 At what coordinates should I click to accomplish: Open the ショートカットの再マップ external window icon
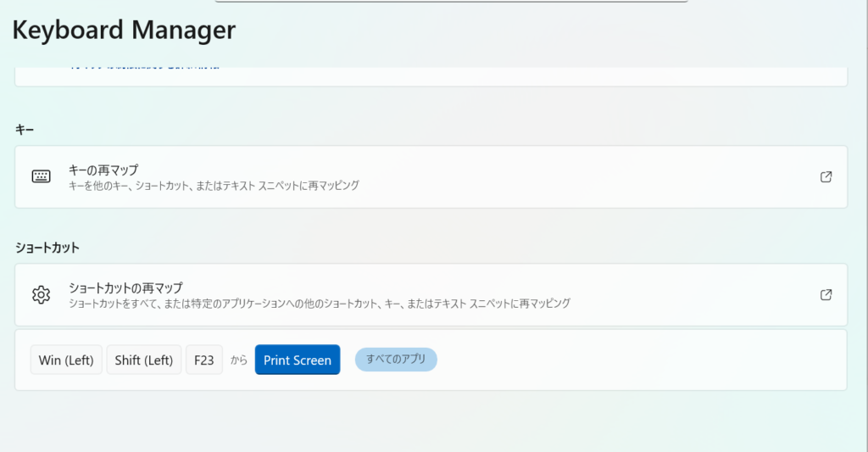coord(826,294)
